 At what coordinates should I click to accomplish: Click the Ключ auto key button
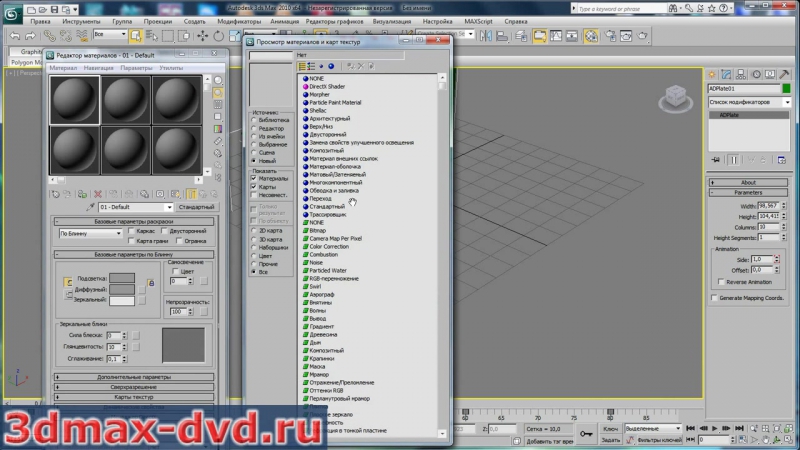click(610, 429)
